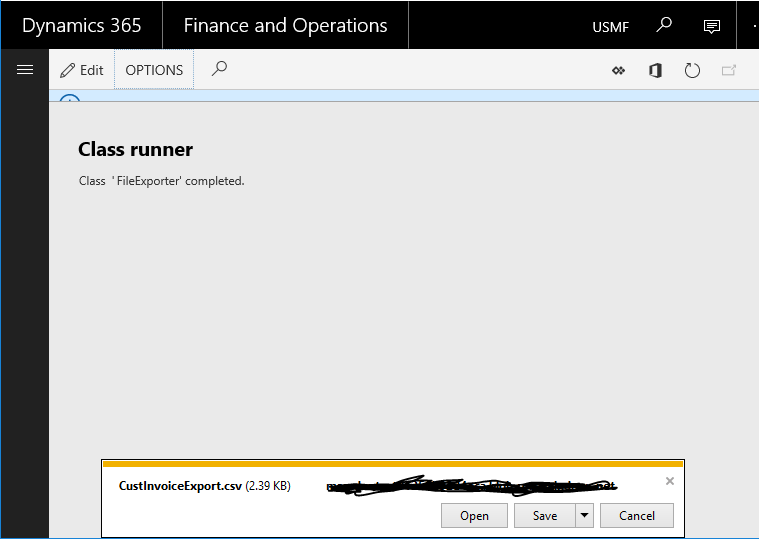Click the diamond-shaped icon in the action bar
This screenshot has height=539, width=759.
[x=618, y=70]
